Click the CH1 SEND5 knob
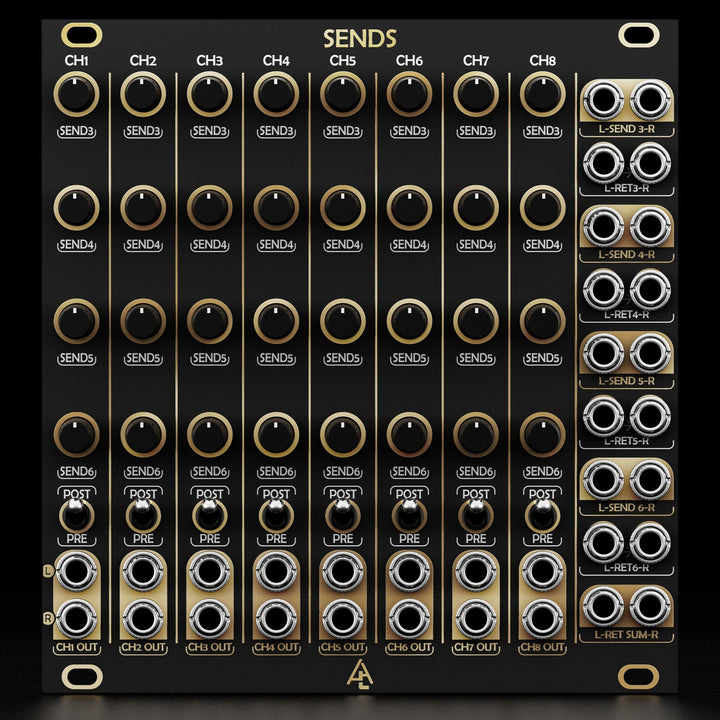 [76, 321]
